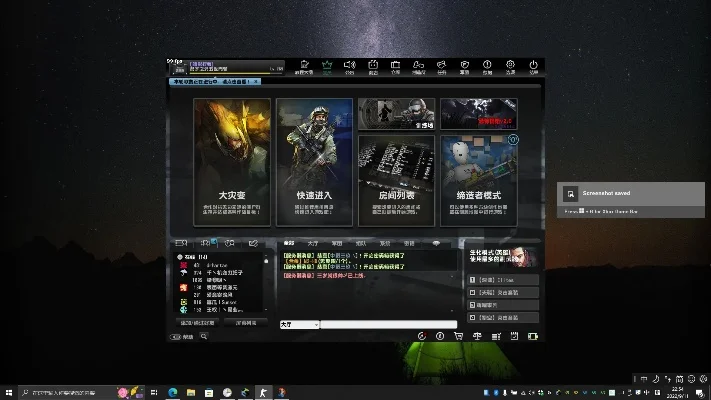
Task: Open the bottom event entry in right list
Action: (x=503, y=317)
